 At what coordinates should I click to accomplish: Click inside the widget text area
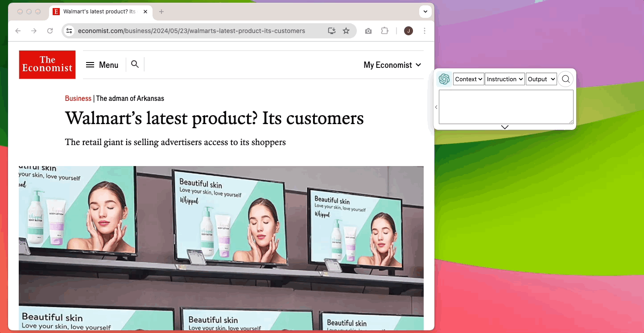click(x=506, y=107)
